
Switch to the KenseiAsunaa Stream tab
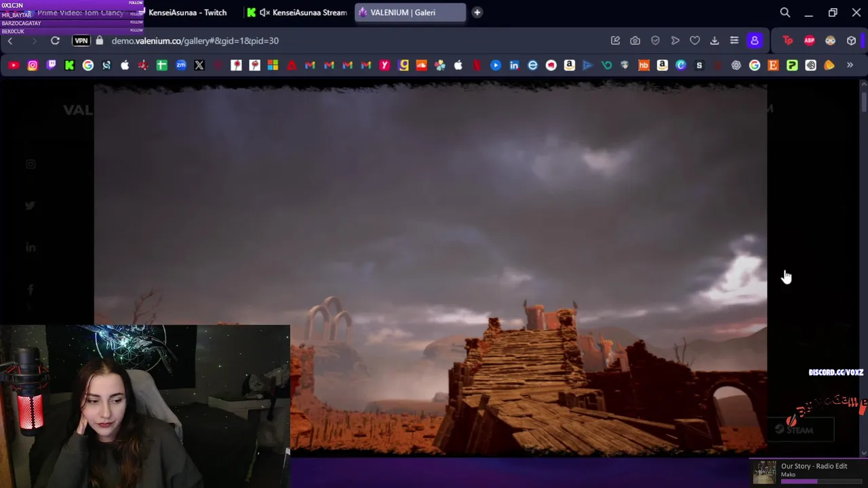coord(297,12)
